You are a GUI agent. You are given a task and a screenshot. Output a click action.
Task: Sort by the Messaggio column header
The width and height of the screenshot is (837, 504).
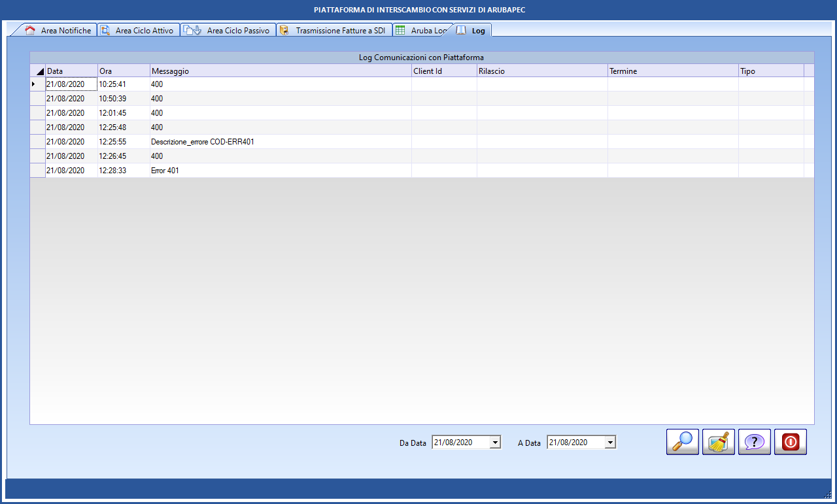click(x=281, y=71)
